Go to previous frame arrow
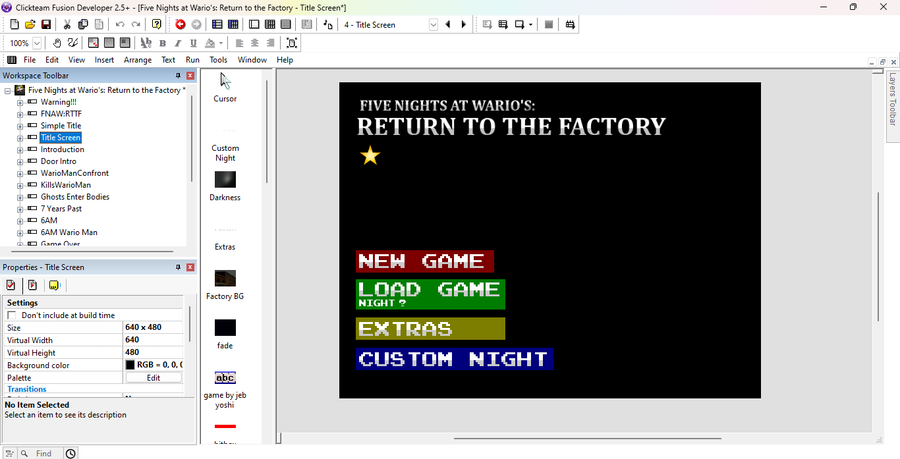This screenshot has width=900, height=459. pyautogui.click(x=448, y=25)
